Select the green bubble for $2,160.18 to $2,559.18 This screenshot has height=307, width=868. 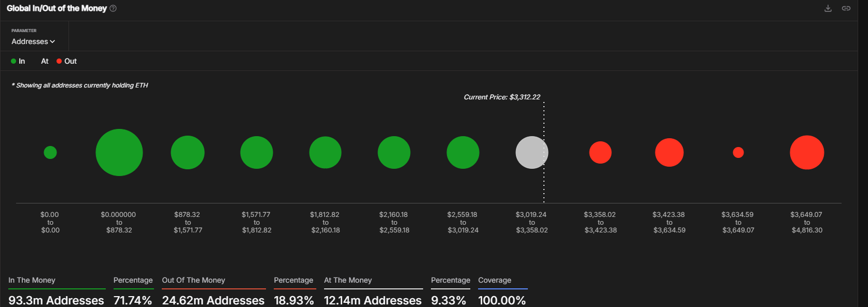tap(394, 152)
